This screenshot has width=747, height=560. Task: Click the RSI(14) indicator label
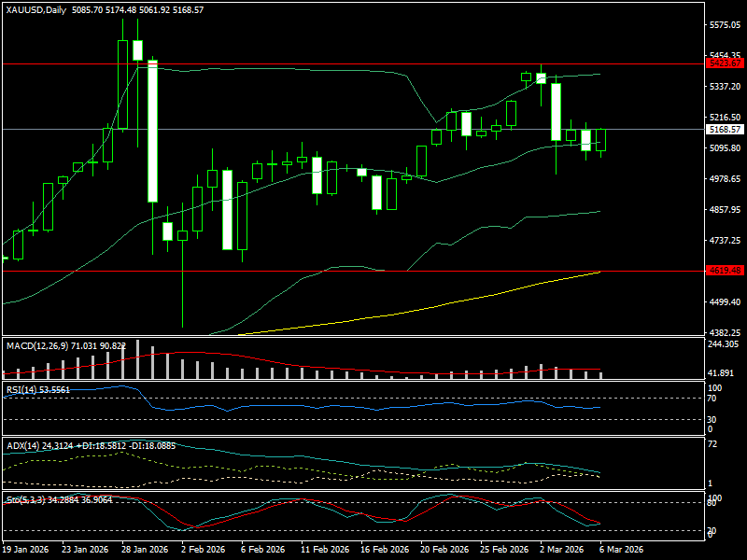coord(21,388)
